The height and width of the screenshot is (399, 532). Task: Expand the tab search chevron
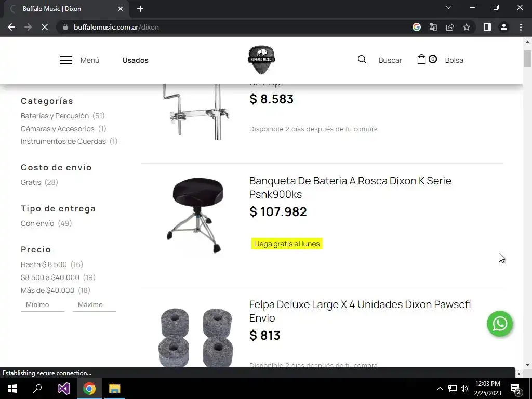448,7
